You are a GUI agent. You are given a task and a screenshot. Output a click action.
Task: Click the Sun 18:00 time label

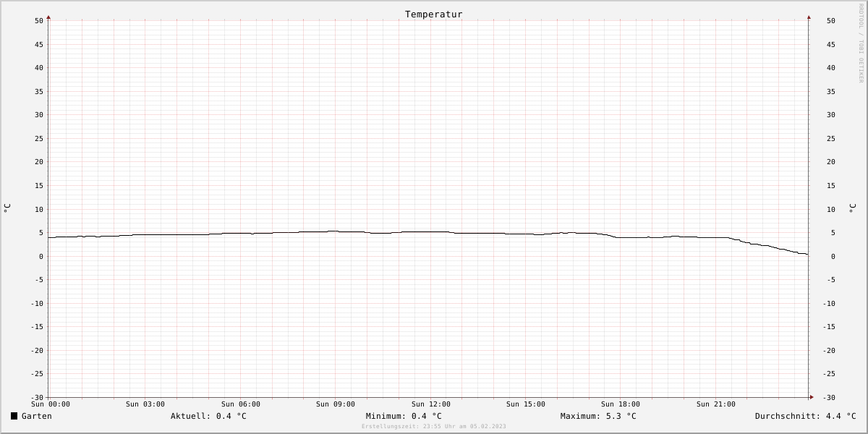[x=621, y=404]
